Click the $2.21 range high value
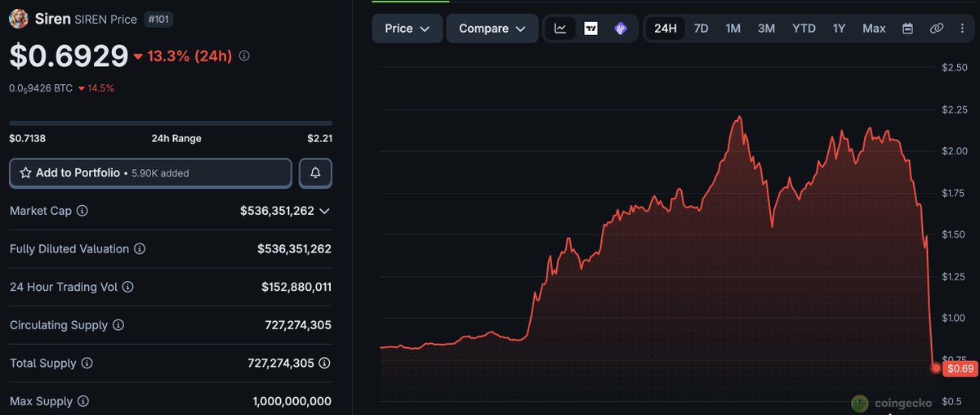980x415 pixels. (319, 139)
